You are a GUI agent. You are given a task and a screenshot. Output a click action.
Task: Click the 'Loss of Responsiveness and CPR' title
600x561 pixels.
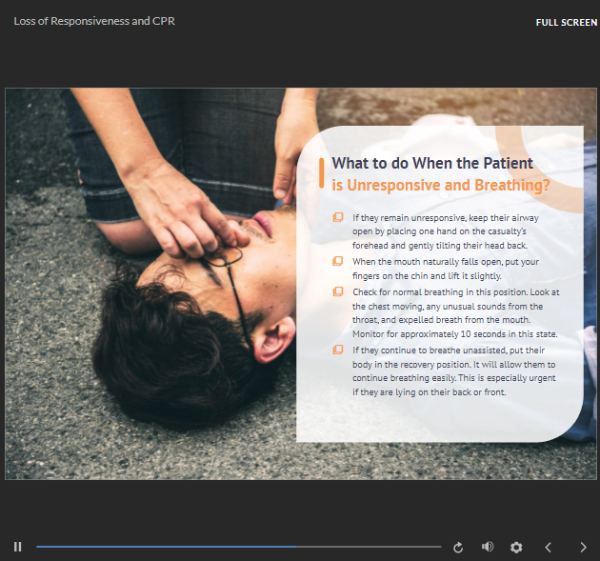pos(94,21)
